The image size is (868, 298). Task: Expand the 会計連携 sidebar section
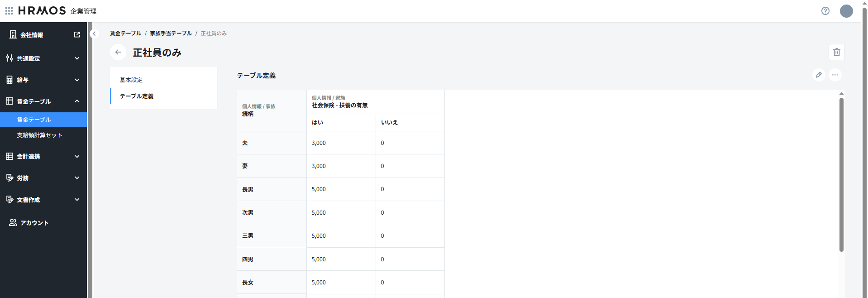(43, 157)
